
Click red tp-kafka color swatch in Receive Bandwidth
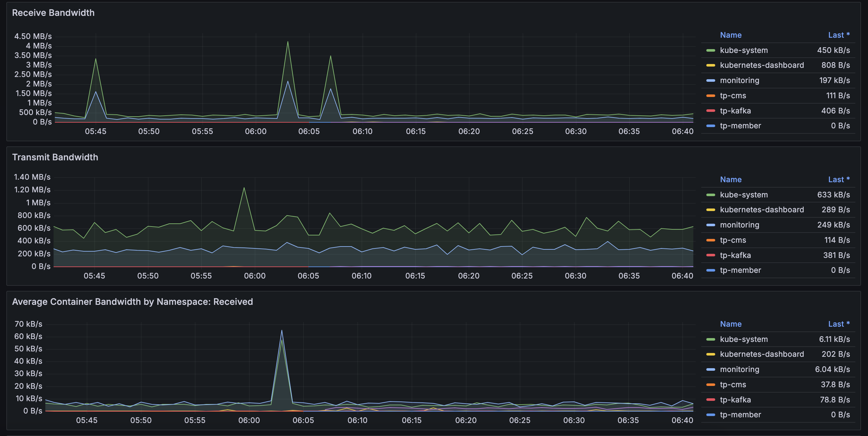[x=711, y=111]
